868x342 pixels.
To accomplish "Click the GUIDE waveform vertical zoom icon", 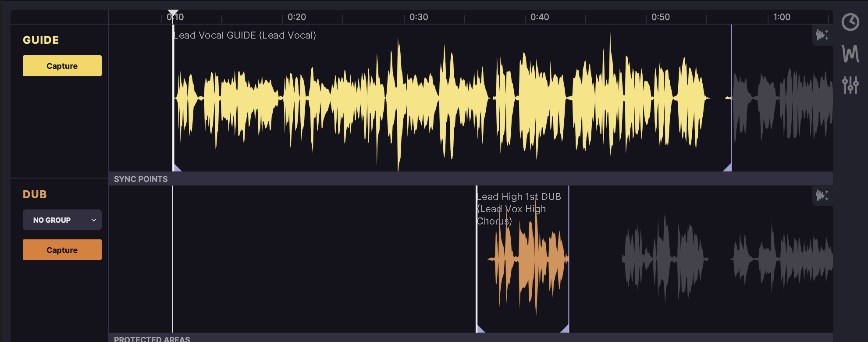I will point(822,35).
